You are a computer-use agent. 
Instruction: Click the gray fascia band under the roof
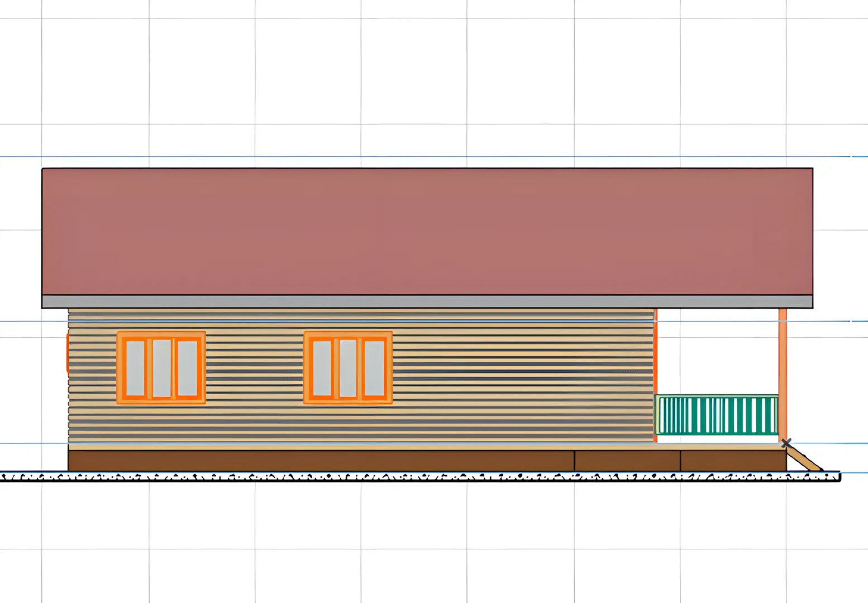click(x=427, y=301)
